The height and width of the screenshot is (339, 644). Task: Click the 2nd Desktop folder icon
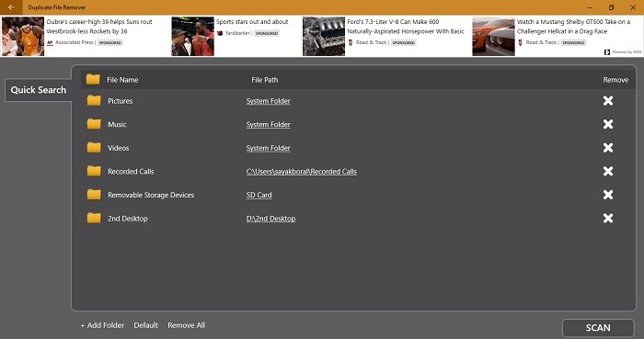pos(94,218)
